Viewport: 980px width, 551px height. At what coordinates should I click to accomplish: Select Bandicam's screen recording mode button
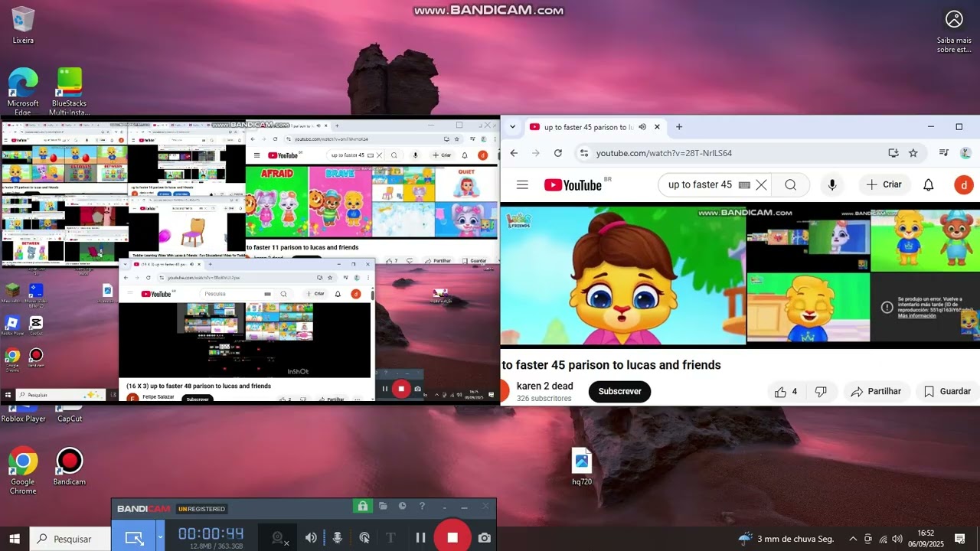pyautogui.click(x=134, y=538)
